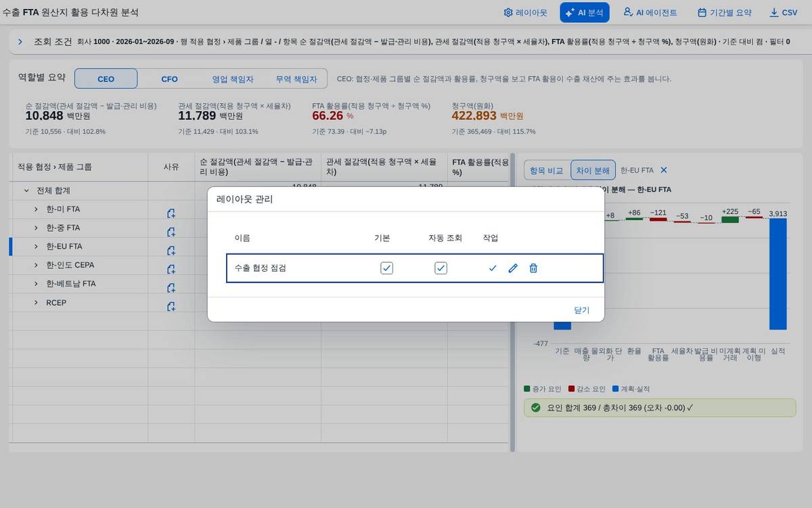Screen dimensions: 812x508
Task: Select the CFO role tab
Action: tap(169, 79)
